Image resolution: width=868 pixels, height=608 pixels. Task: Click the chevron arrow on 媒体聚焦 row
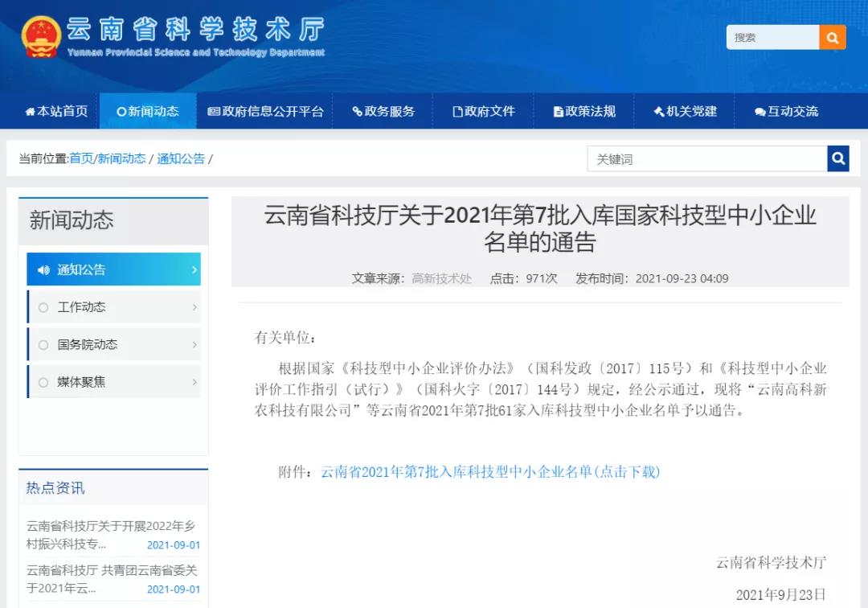[194, 382]
